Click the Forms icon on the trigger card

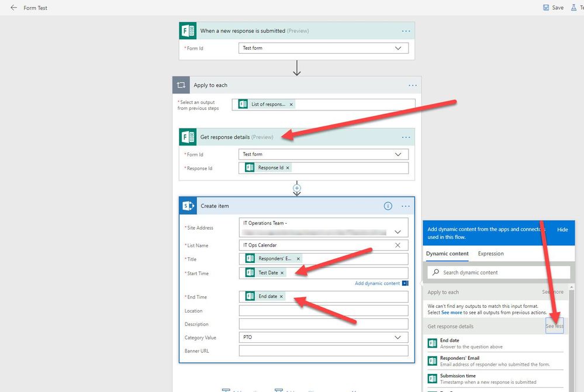click(188, 30)
